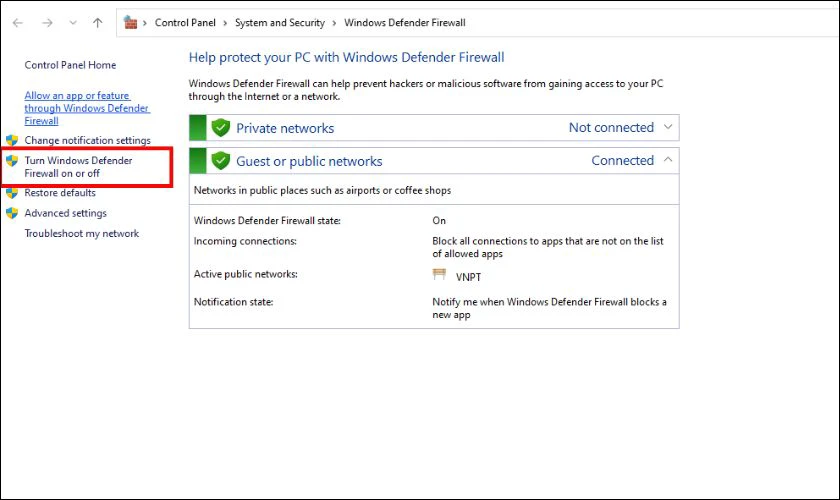Image resolution: width=840 pixels, height=500 pixels.
Task: Open Allow an app or feature link
Action: pos(87,108)
